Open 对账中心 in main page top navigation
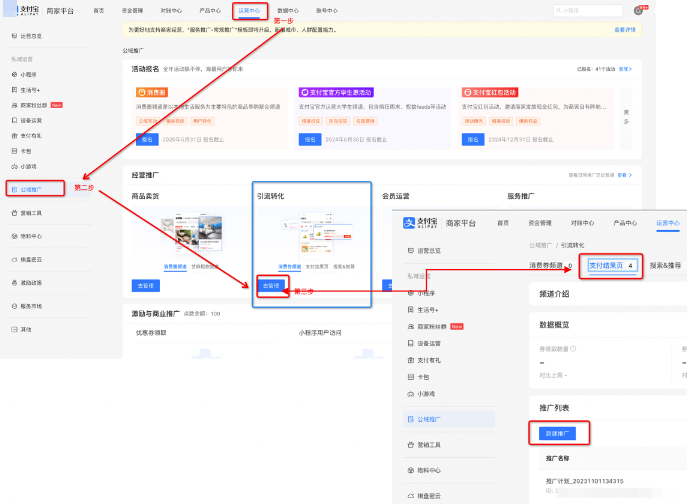 point(171,11)
